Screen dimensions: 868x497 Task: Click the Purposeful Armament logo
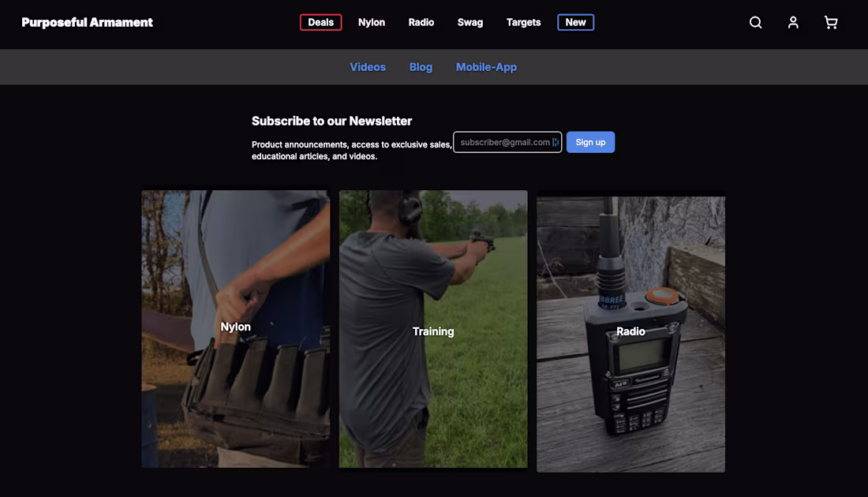87,22
